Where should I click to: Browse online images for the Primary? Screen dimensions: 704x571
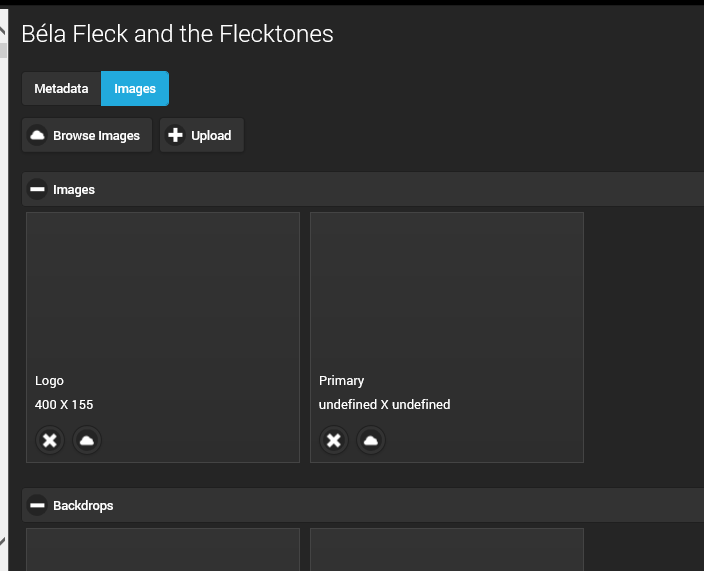tap(371, 440)
